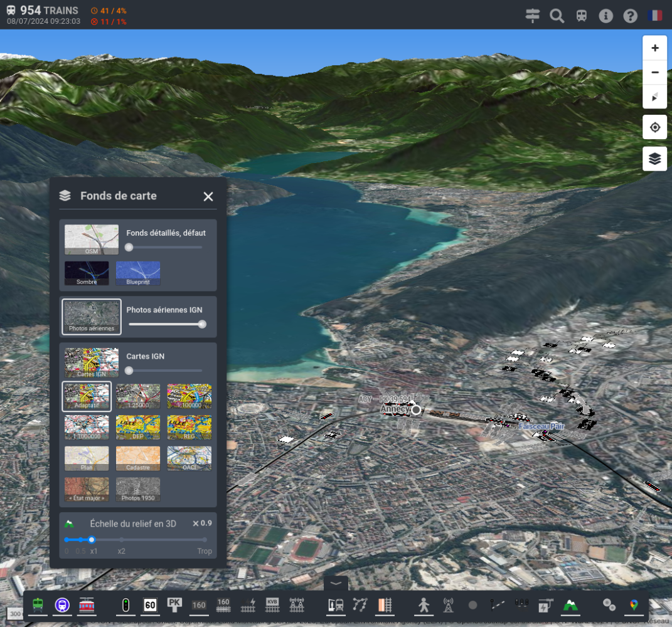The height and width of the screenshot is (627, 672).
Task: Collapse the bottom toolbar with chevron tab
Action: tap(336, 583)
